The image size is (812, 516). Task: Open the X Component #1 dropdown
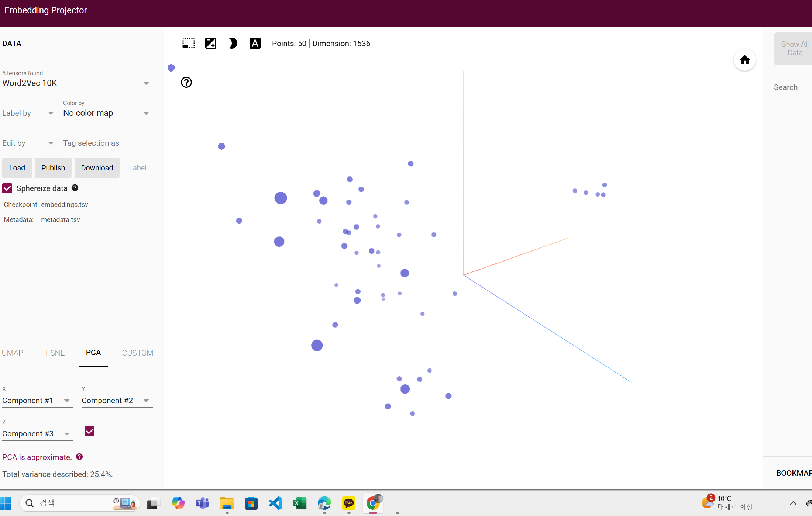37,401
